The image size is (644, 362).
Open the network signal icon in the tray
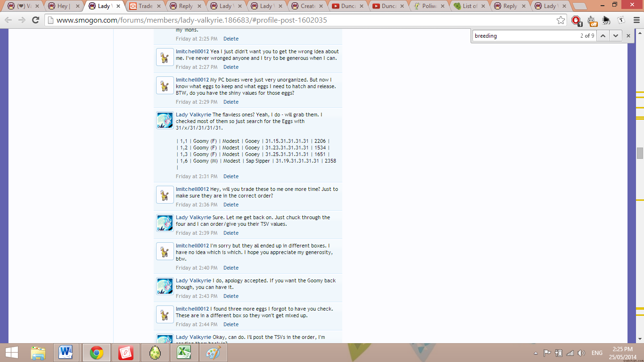(x=570, y=353)
